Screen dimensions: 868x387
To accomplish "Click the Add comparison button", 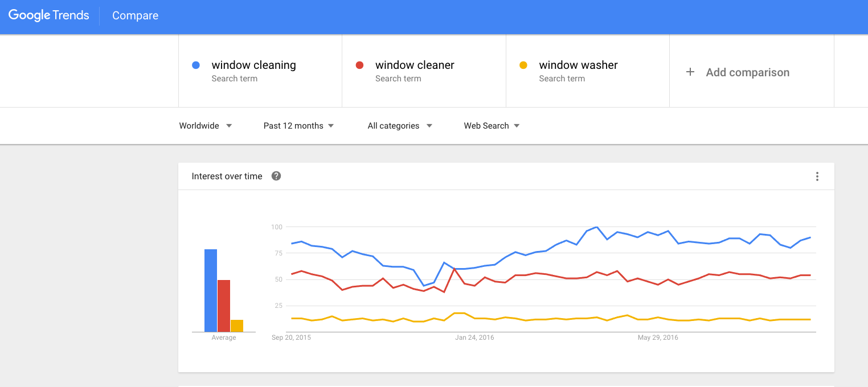I will [x=752, y=71].
